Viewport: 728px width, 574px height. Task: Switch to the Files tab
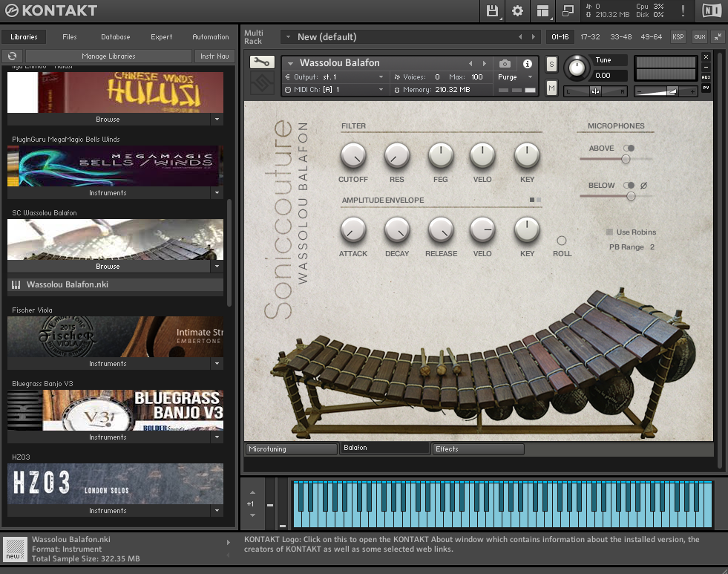pos(70,36)
